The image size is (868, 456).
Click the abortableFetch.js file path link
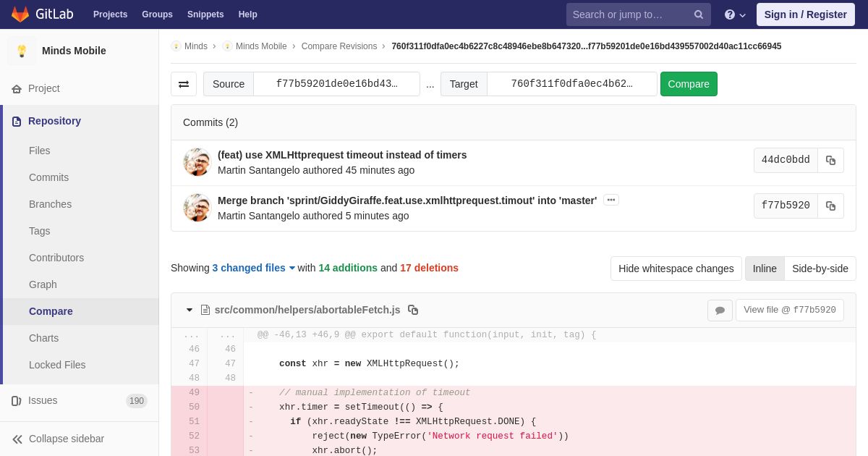307,310
